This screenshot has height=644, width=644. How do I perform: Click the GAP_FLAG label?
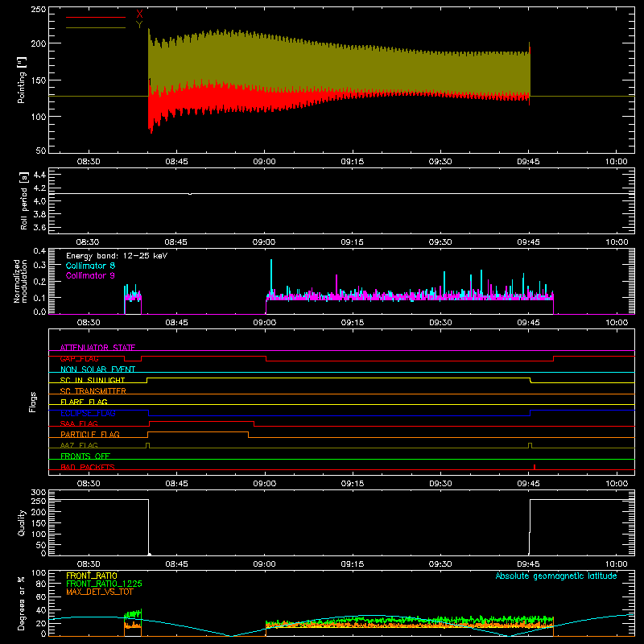point(79,358)
